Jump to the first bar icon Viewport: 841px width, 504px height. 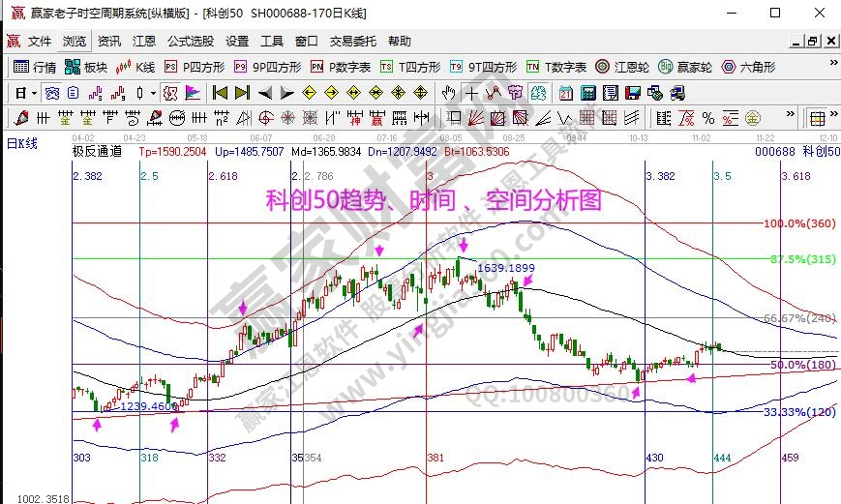(x=220, y=93)
